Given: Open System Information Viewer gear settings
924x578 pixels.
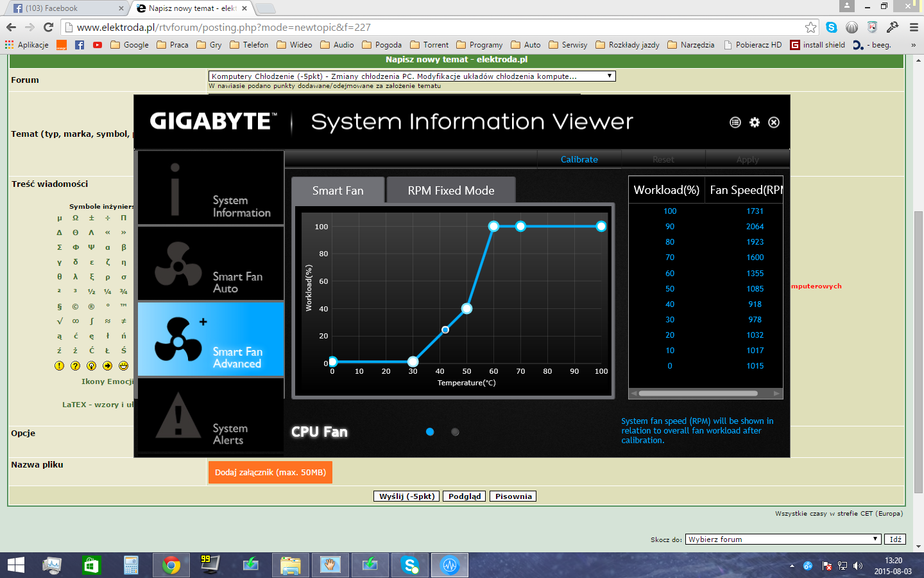Looking at the screenshot, I should pyautogui.click(x=755, y=122).
